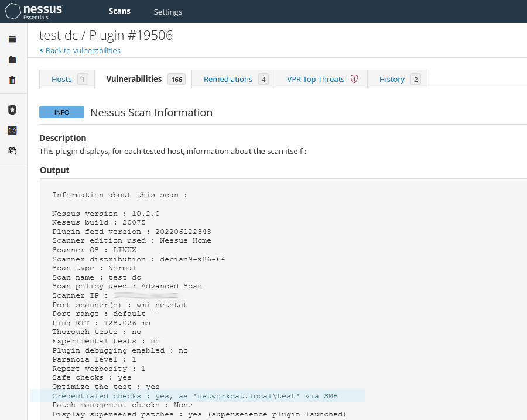Click the 'Nessus Scan Information' heading

151,112
